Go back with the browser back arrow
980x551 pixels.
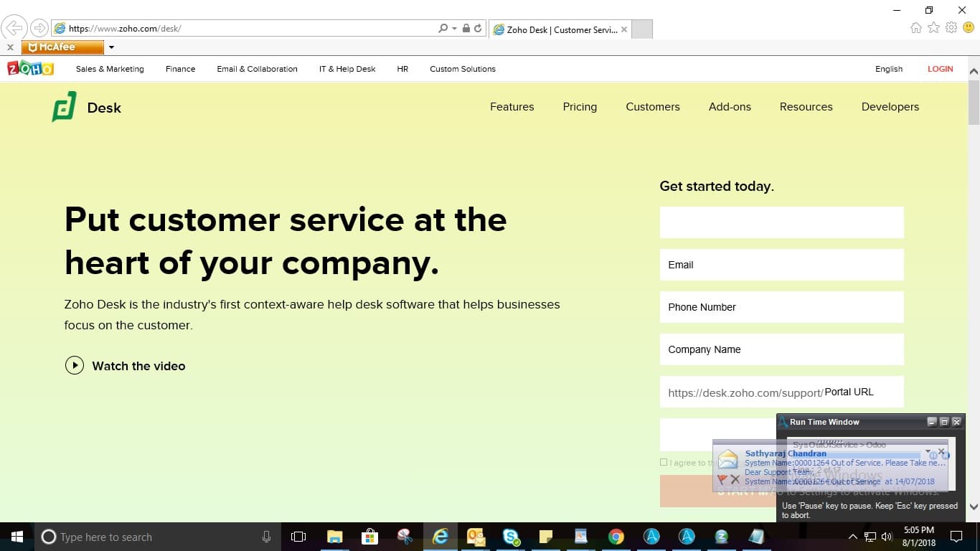[x=14, y=28]
